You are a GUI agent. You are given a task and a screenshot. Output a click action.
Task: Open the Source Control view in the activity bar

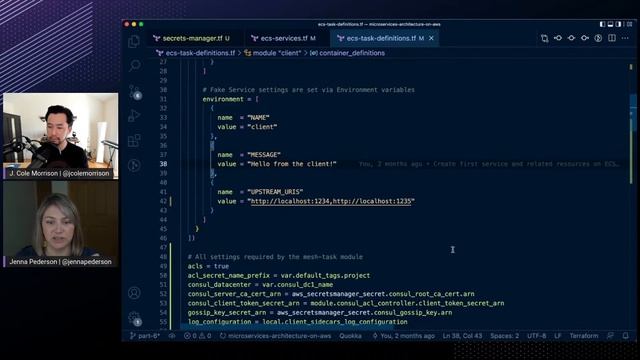[x=135, y=91]
